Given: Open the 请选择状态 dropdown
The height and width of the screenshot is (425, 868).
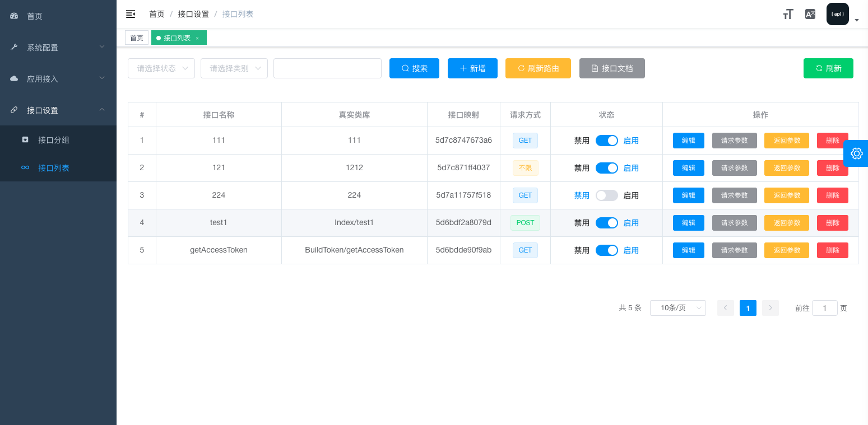Looking at the screenshot, I should click(161, 68).
